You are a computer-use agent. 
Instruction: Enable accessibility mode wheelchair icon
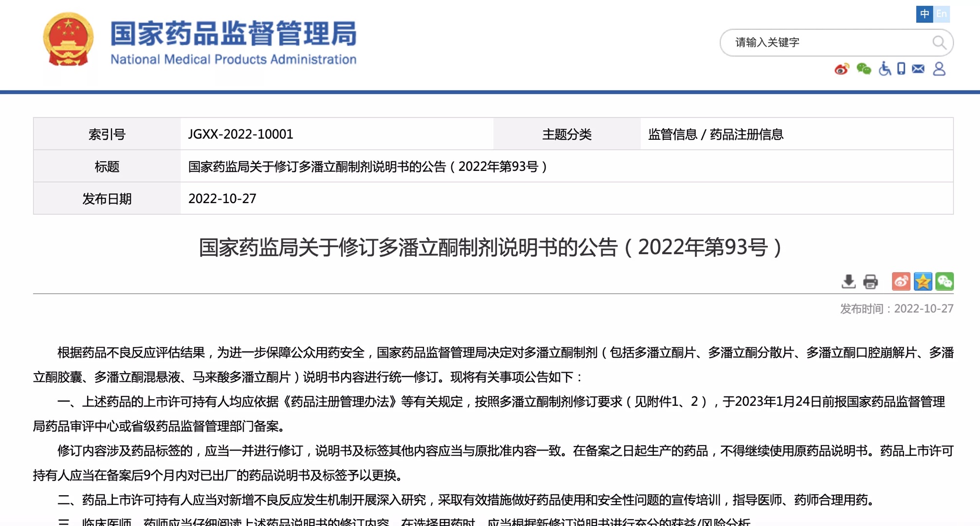point(885,69)
